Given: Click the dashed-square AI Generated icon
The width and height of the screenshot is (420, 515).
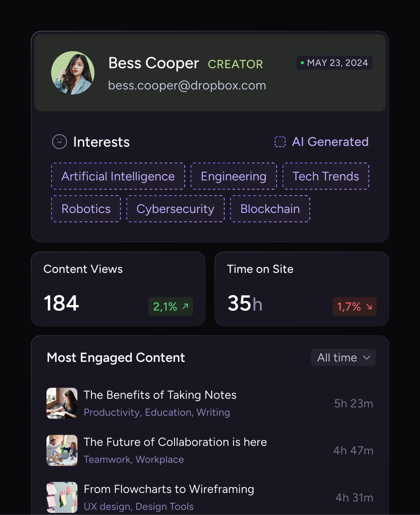Looking at the screenshot, I should click(x=280, y=142).
